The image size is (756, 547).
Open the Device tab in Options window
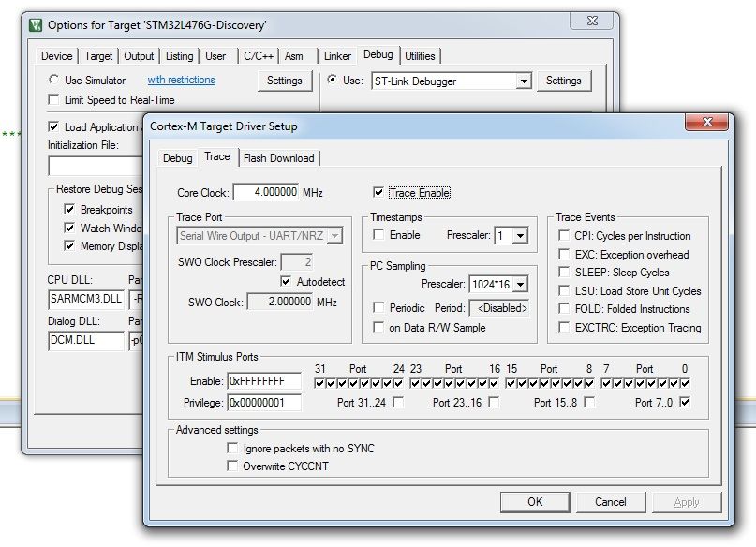click(x=57, y=56)
